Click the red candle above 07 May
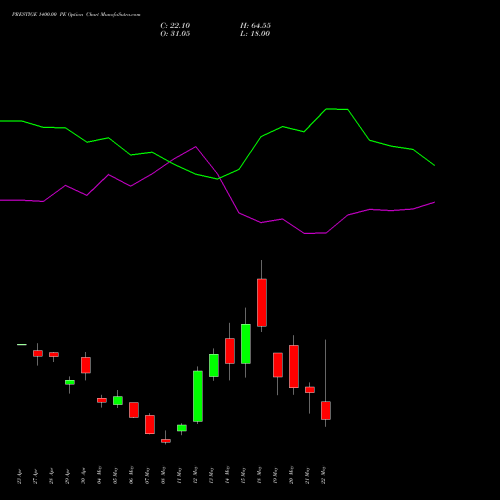Screen dimensions: 500x500 click(150, 424)
